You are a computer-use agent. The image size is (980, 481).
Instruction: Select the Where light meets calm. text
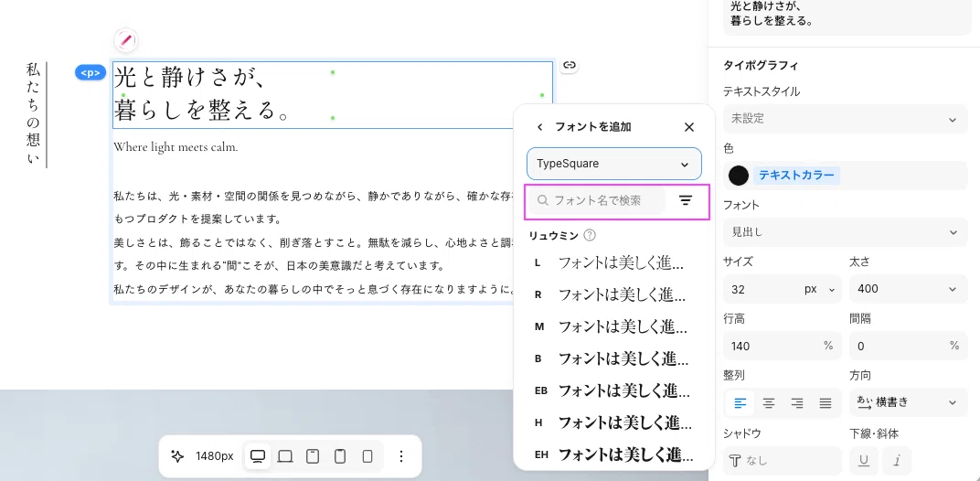(176, 147)
